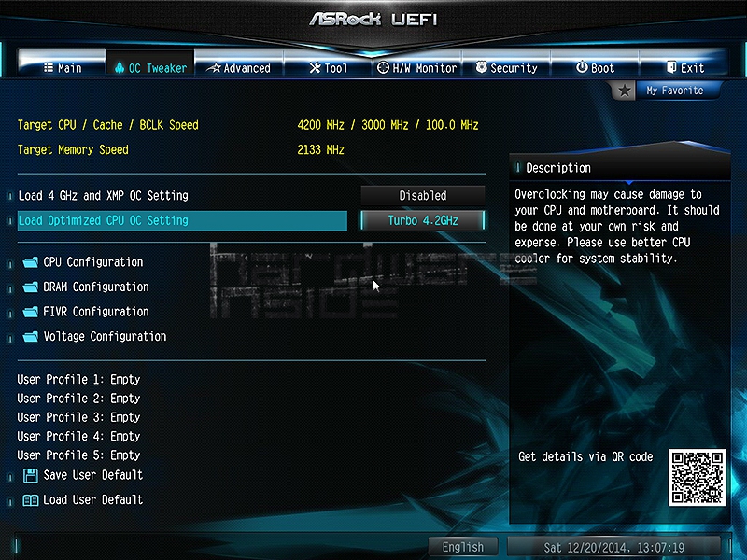Viewport: 747px width, 560px height.
Task: Select User Profile 1: Empty
Action: (78, 380)
